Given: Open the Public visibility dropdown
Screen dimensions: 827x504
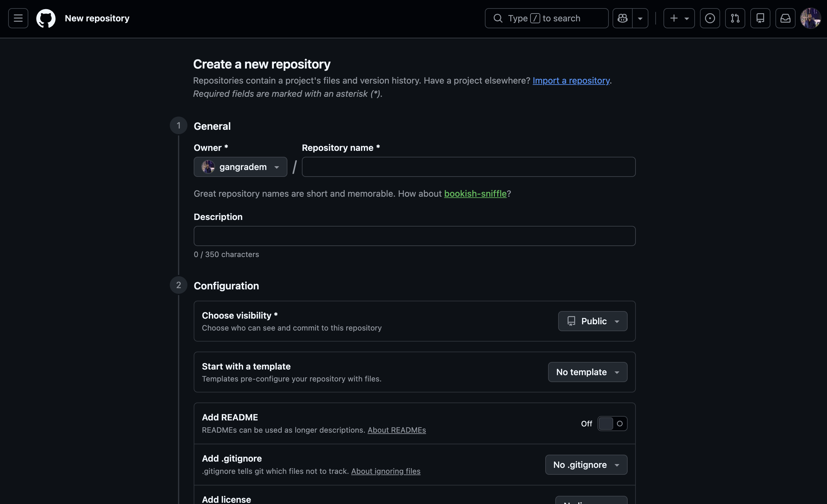Looking at the screenshot, I should tap(593, 321).
